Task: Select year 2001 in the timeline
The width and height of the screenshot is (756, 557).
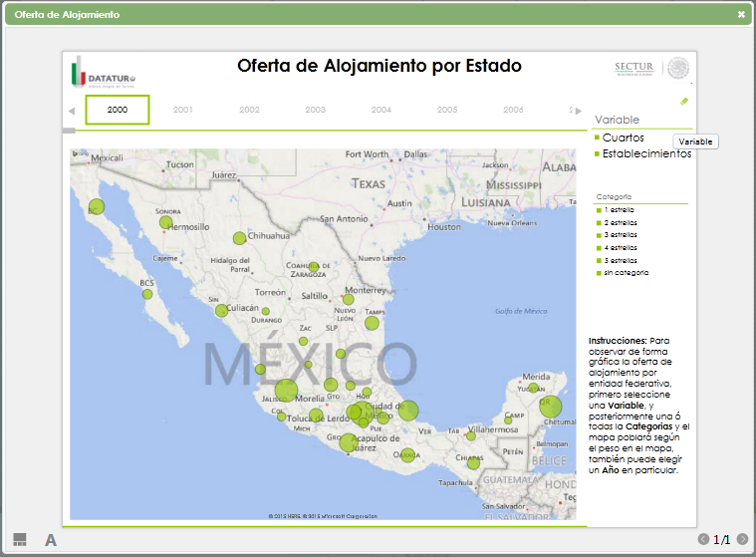Action: click(183, 110)
